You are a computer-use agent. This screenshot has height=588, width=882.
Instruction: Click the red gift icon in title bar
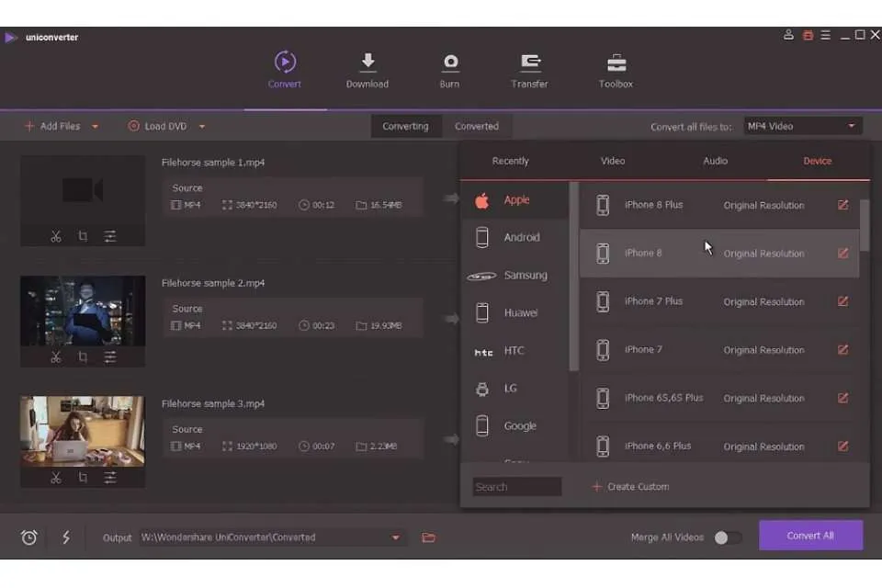click(808, 36)
